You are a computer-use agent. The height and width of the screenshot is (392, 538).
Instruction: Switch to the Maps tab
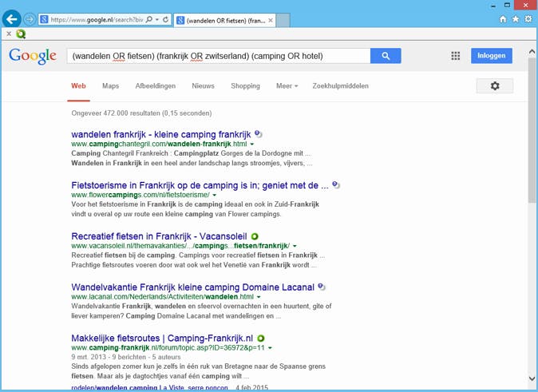coord(110,85)
